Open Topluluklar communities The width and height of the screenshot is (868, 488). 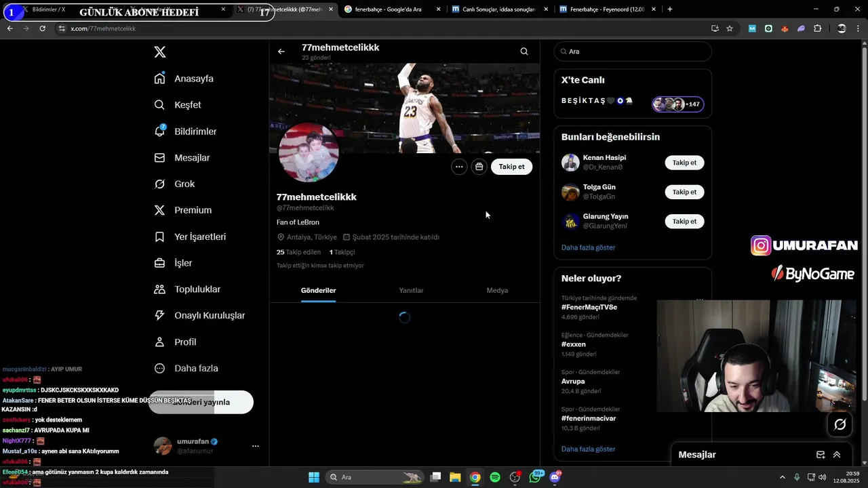point(187,289)
